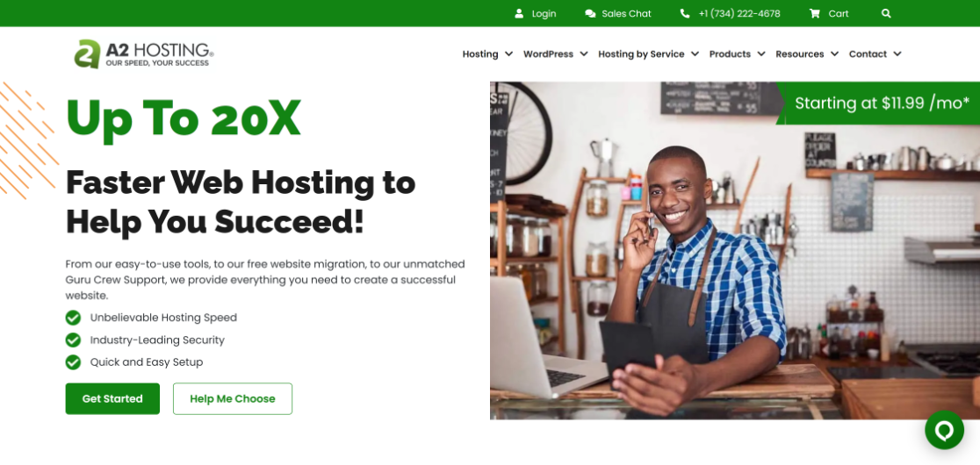The height and width of the screenshot is (465, 980).
Task: Open the green live chat widget
Action: (944, 430)
